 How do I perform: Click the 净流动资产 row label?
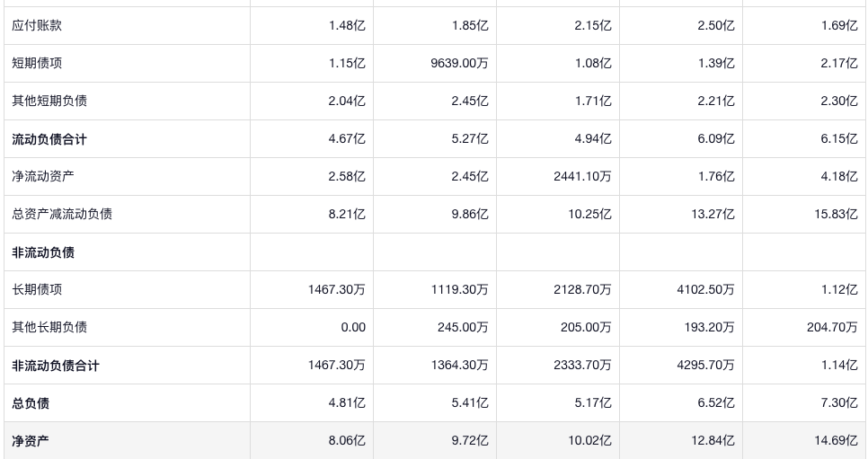(43, 176)
